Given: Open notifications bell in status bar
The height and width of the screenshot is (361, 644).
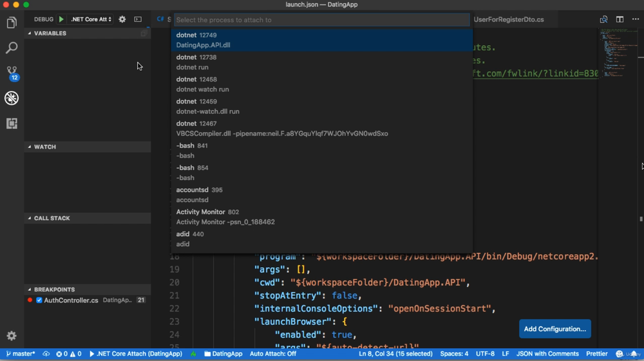Looking at the screenshot, I should (634, 354).
